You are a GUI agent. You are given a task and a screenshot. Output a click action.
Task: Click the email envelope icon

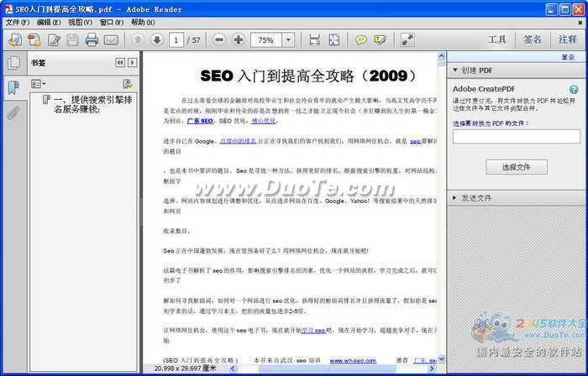click(111, 39)
